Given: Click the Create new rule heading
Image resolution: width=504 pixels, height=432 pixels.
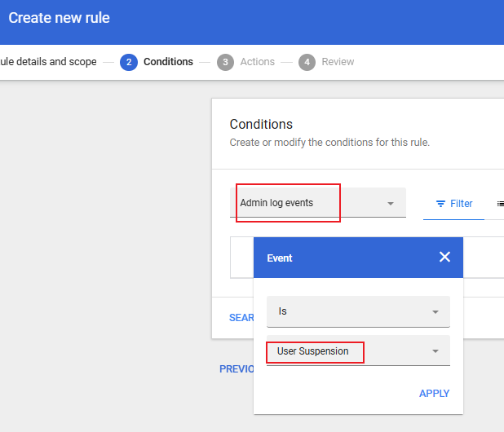Looking at the screenshot, I should tap(59, 17).
